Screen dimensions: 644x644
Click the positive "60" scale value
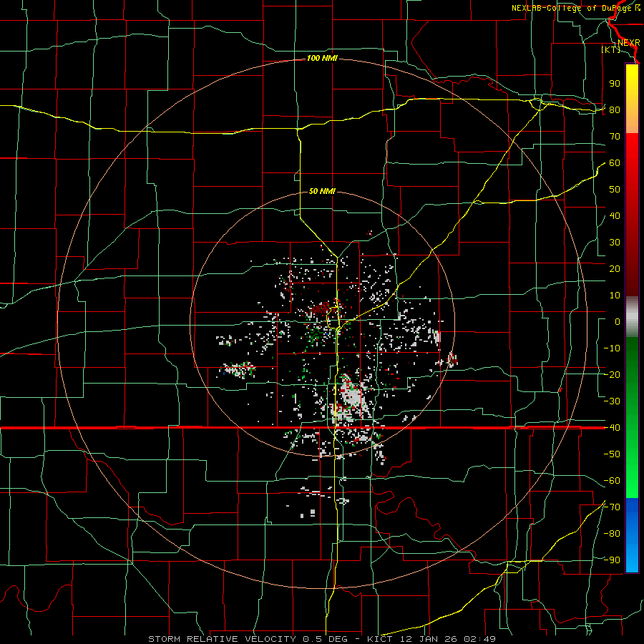615,163
